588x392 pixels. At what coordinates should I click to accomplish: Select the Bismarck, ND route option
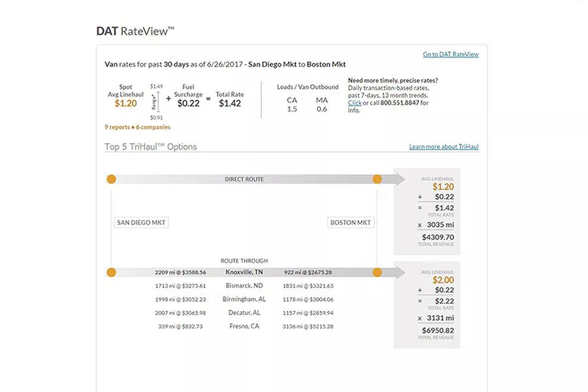click(x=244, y=286)
